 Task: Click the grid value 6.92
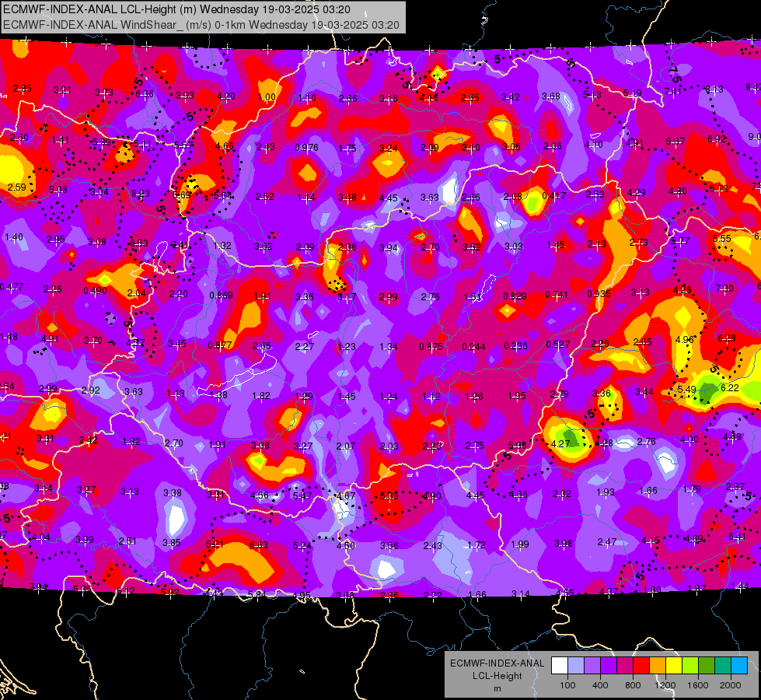click(x=717, y=139)
